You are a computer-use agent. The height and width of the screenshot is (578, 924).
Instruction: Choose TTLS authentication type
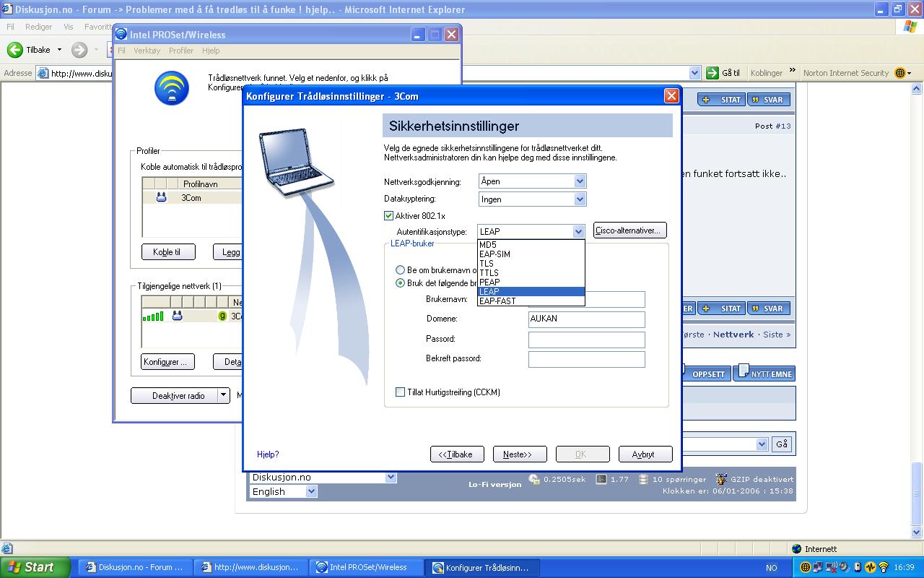pyautogui.click(x=531, y=273)
